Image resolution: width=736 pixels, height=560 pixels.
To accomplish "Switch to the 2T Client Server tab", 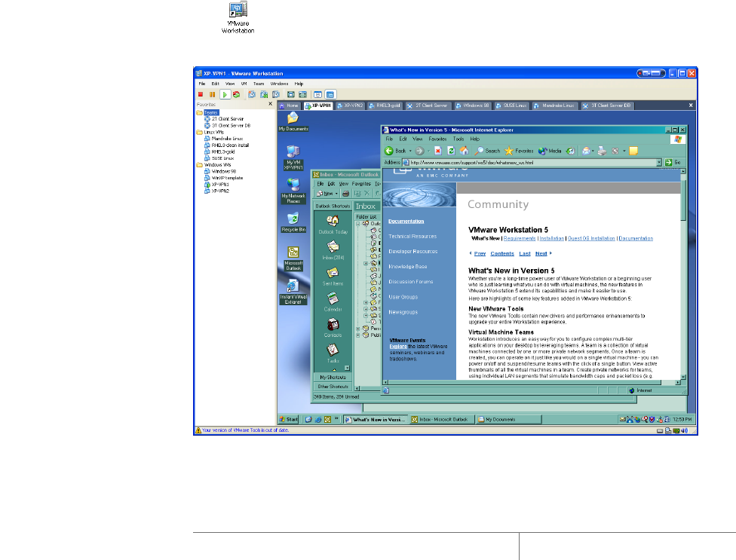I will click(x=428, y=106).
